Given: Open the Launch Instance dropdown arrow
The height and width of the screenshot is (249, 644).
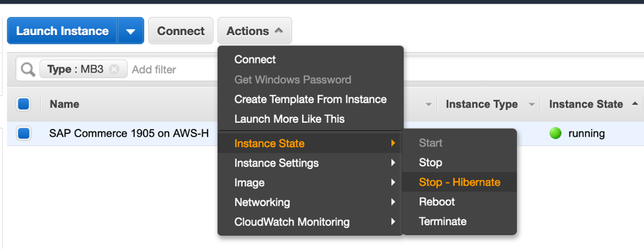Looking at the screenshot, I should point(131,31).
